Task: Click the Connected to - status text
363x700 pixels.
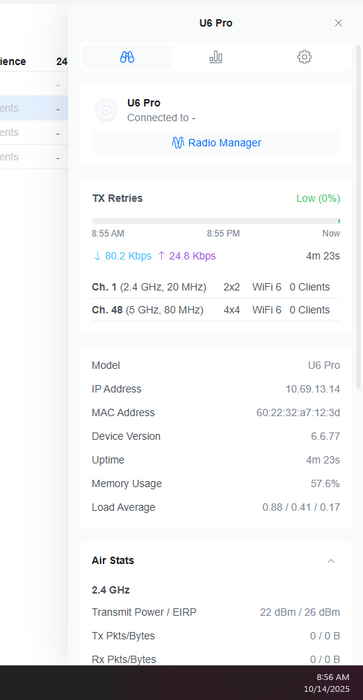Action: point(161,118)
